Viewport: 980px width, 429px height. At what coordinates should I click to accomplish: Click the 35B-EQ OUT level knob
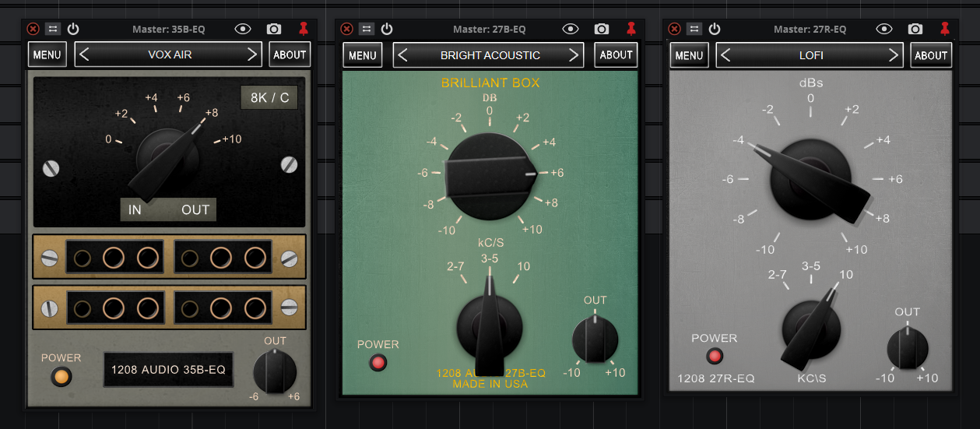(x=275, y=371)
